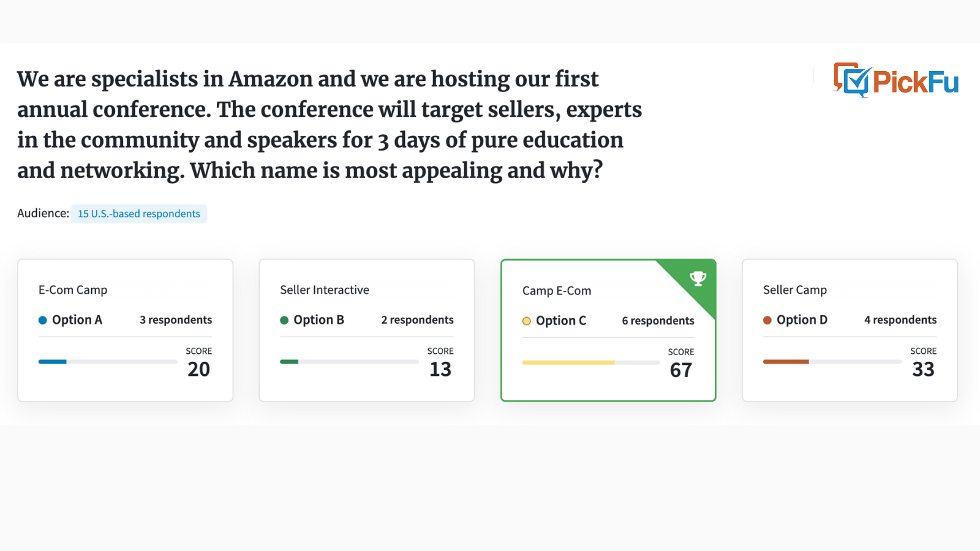The height and width of the screenshot is (551, 980).
Task: Click the poll question heading
Action: [330, 124]
